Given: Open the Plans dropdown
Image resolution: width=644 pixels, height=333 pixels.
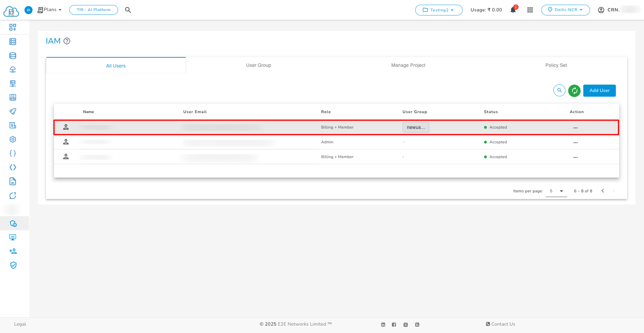Looking at the screenshot, I should 50,10.
